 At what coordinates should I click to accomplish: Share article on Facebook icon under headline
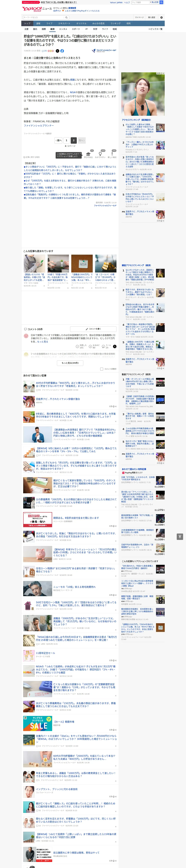62,51
